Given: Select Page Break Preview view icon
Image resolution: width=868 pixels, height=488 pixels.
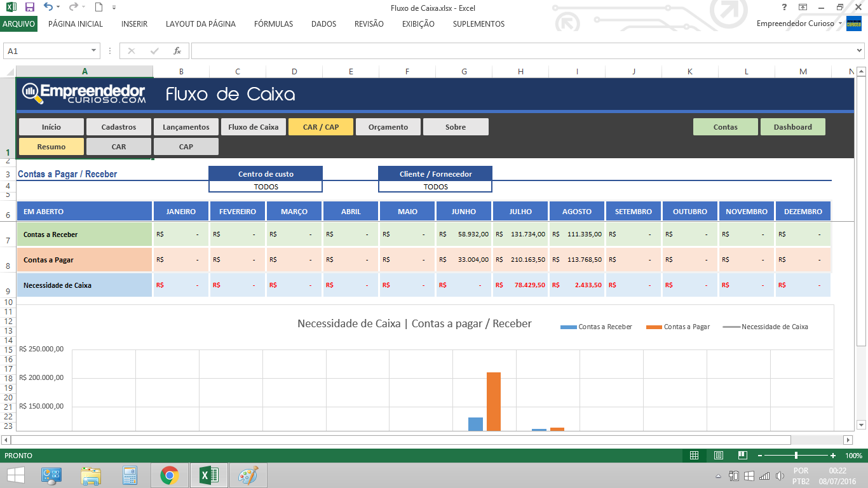Looking at the screenshot, I should pos(742,456).
